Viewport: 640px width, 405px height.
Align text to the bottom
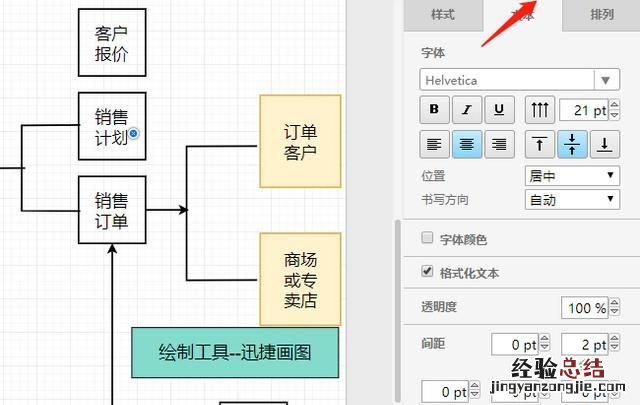pyautogui.click(x=605, y=145)
